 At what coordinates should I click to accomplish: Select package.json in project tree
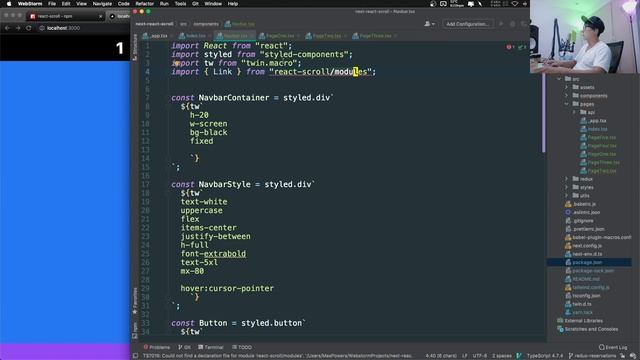(x=589, y=262)
